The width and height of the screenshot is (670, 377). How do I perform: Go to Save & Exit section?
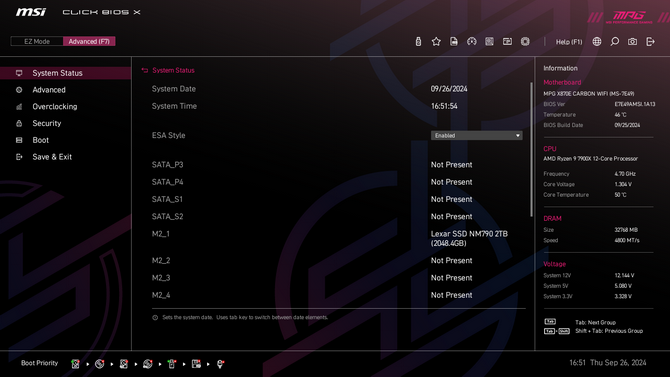[x=52, y=157]
